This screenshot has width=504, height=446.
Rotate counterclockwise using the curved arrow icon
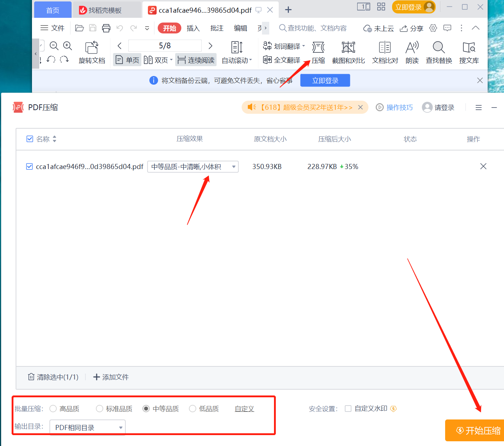pos(51,59)
